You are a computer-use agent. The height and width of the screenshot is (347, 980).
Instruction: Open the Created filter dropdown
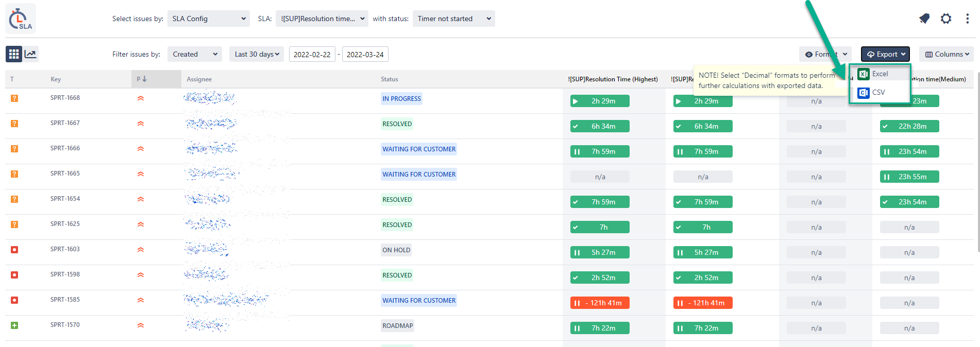[x=195, y=54]
